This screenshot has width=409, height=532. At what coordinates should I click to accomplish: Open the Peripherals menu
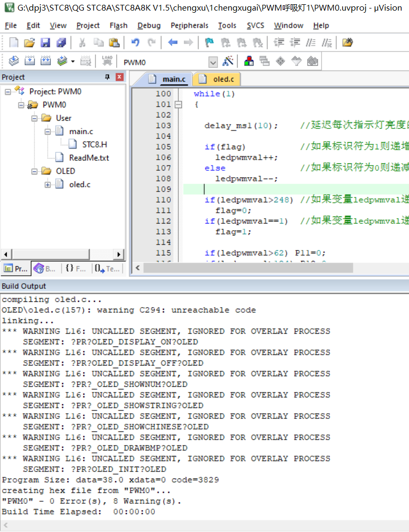click(189, 25)
